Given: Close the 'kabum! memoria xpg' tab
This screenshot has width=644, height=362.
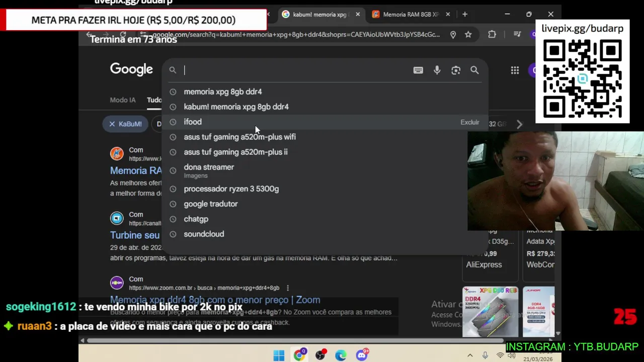Looking at the screenshot, I should (x=358, y=14).
